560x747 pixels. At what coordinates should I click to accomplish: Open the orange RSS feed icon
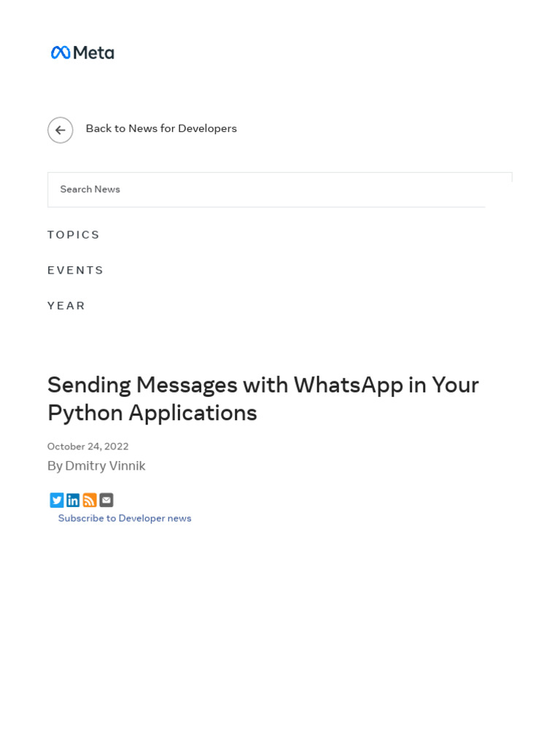[x=90, y=500]
